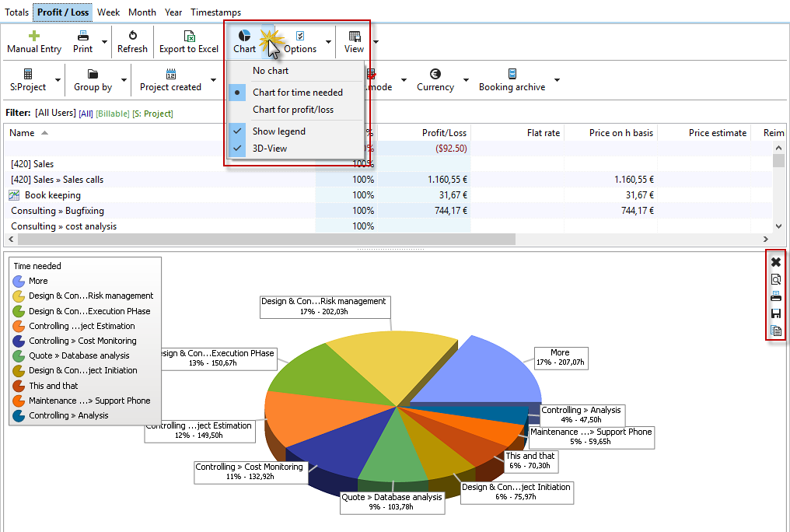Expand the Booking archive dropdown arrow
The width and height of the screenshot is (790, 532).
point(557,80)
